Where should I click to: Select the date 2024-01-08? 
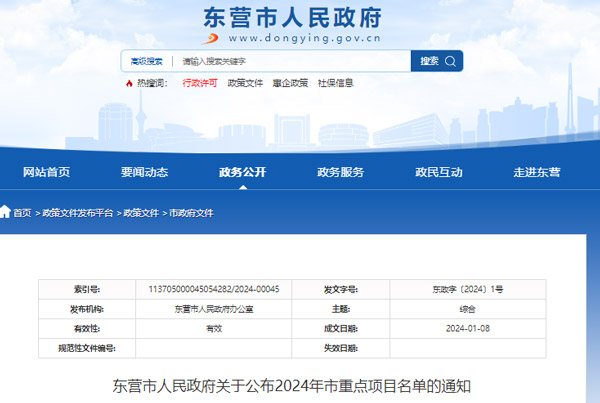[468, 328]
